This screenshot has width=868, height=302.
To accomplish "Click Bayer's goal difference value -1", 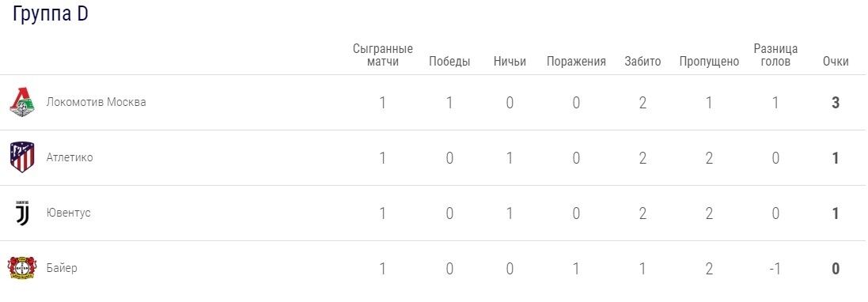I will [775, 269].
